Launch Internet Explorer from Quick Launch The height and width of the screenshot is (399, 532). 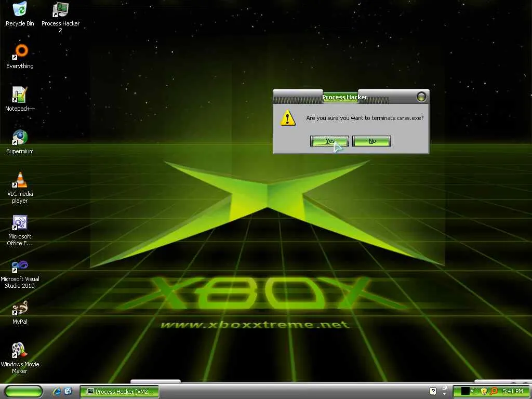[57, 391]
